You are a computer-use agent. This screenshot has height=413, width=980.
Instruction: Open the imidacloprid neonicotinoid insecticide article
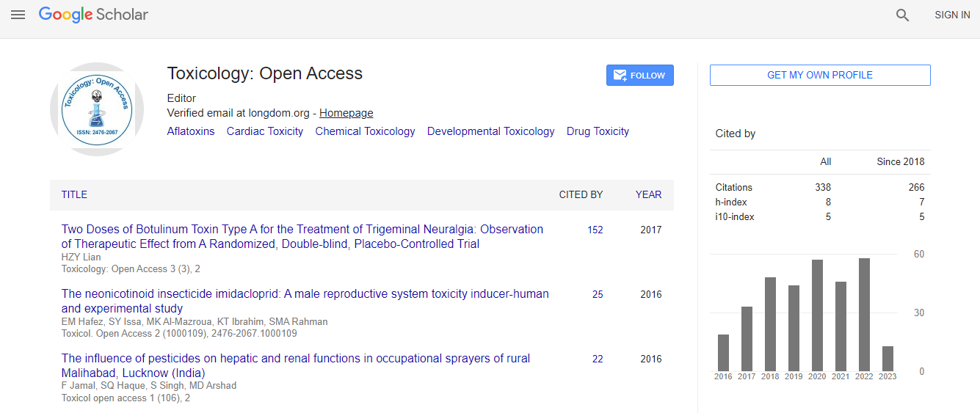point(305,301)
